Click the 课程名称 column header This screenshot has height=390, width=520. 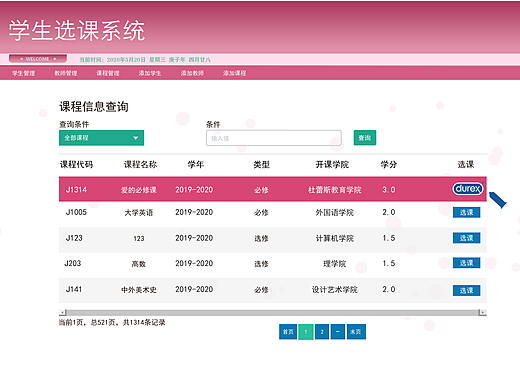pos(140,164)
